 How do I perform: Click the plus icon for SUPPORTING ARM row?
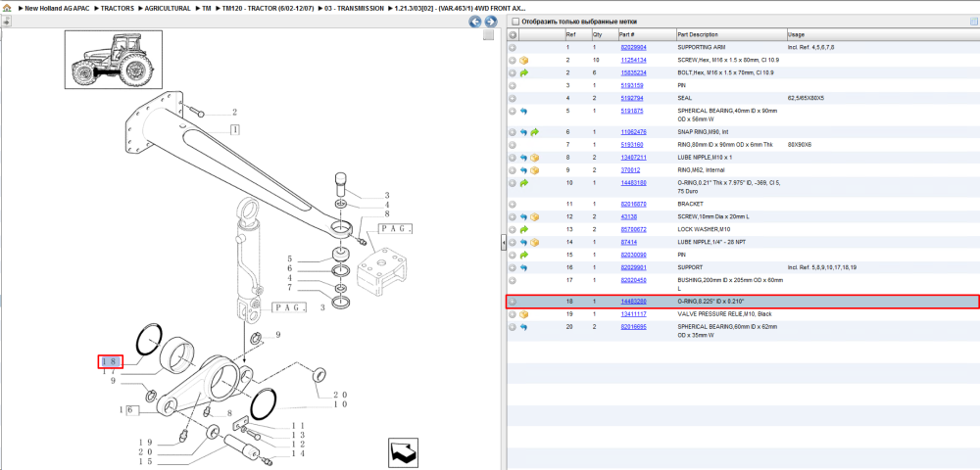pyautogui.click(x=512, y=47)
